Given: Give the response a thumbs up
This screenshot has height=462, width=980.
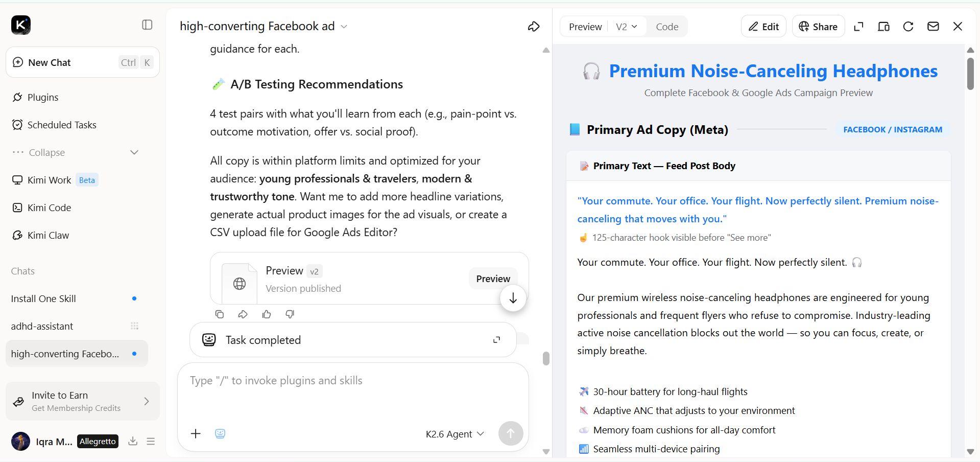Looking at the screenshot, I should [267, 314].
